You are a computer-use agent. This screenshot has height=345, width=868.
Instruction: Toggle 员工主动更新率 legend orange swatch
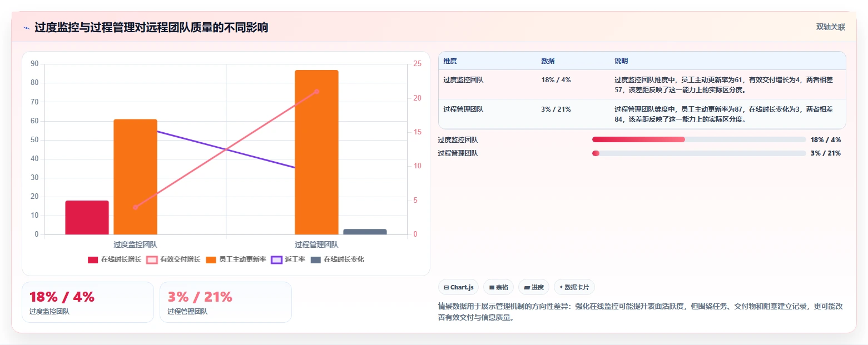click(x=211, y=260)
